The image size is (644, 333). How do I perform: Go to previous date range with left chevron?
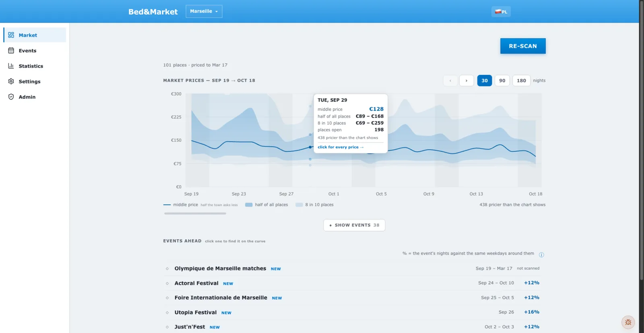(450, 81)
